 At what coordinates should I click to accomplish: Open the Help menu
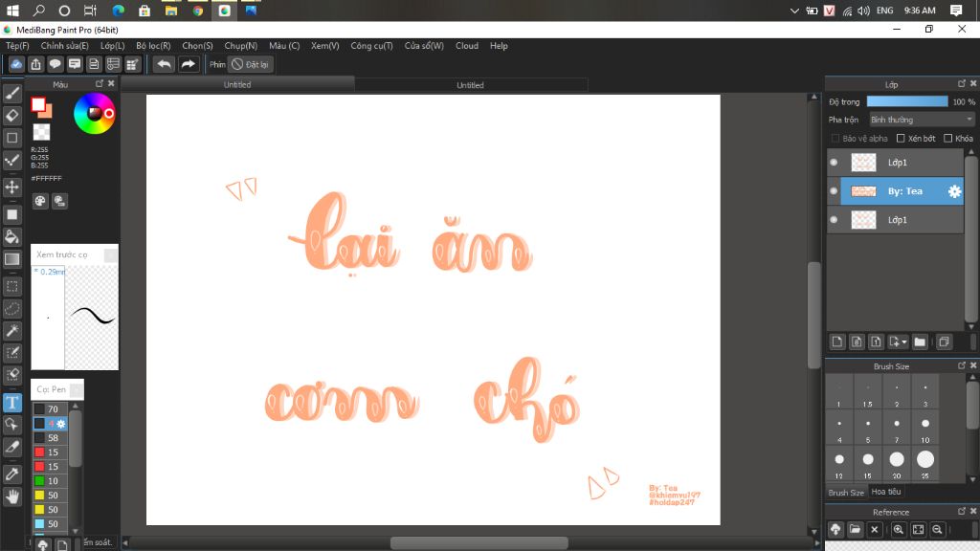[499, 46]
